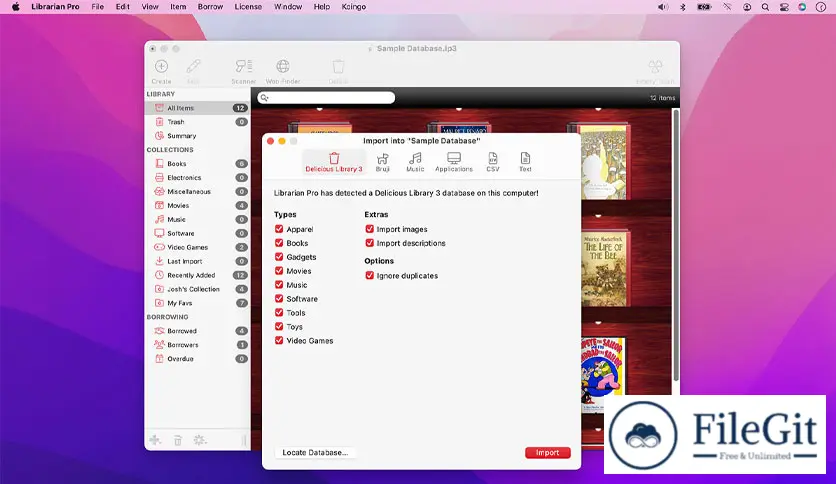
Task: Show Overdue items list
Action: pos(197,359)
